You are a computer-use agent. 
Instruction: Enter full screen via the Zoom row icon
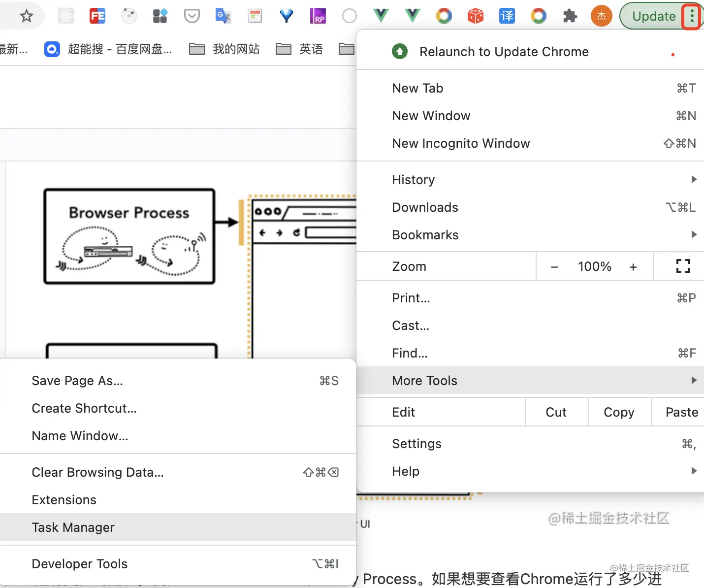683,266
